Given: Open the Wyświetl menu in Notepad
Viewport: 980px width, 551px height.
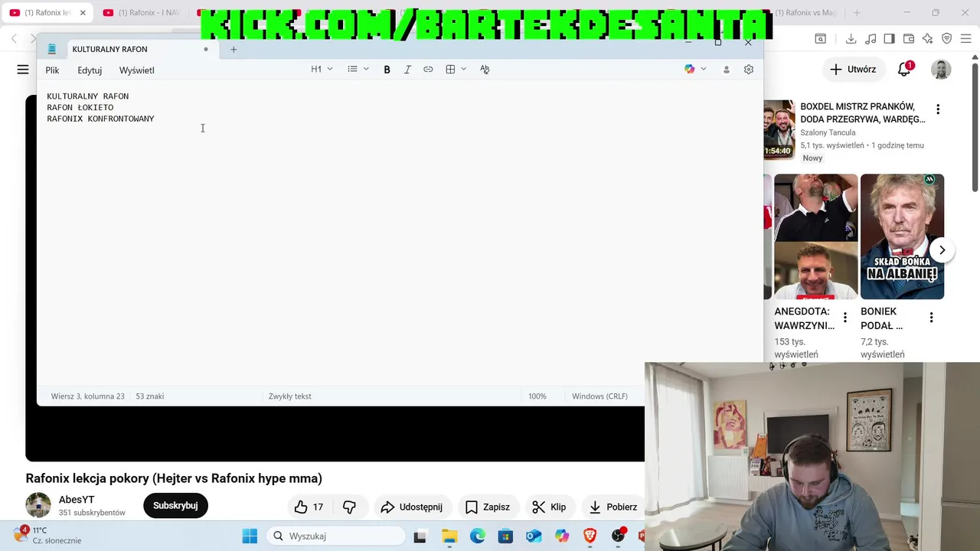Looking at the screenshot, I should click(x=137, y=70).
